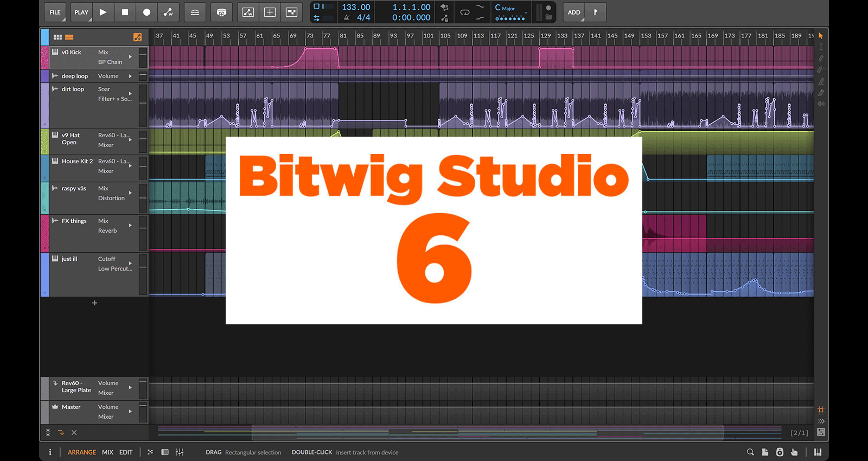Expand just ill Cutoff lane arrow
This screenshot has height=461, width=868.
point(130,263)
